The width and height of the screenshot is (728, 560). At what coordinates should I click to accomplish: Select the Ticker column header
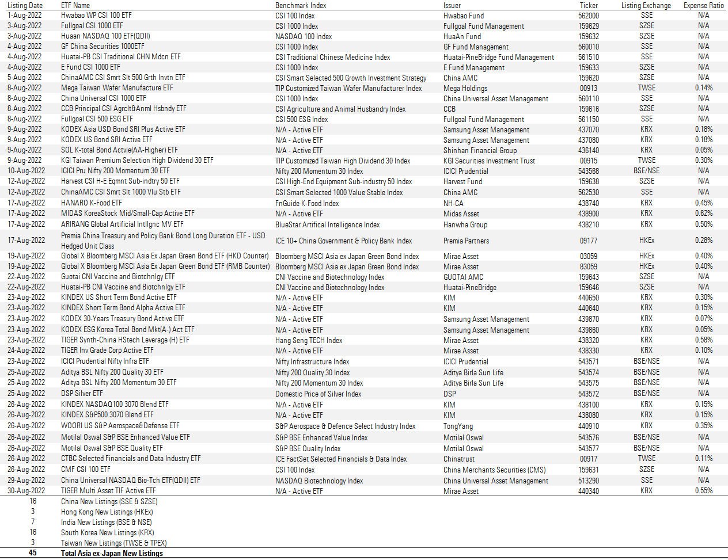(589, 5)
